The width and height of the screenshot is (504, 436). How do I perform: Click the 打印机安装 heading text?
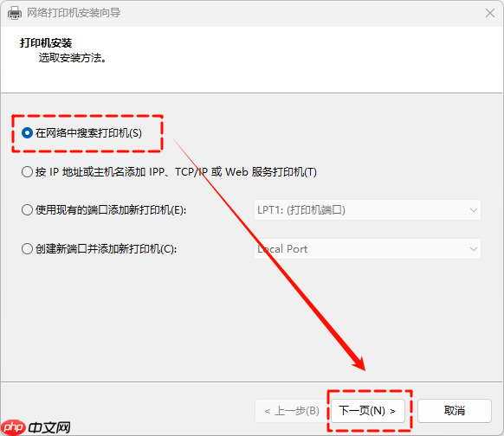pyautogui.click(x=46, y=43)
